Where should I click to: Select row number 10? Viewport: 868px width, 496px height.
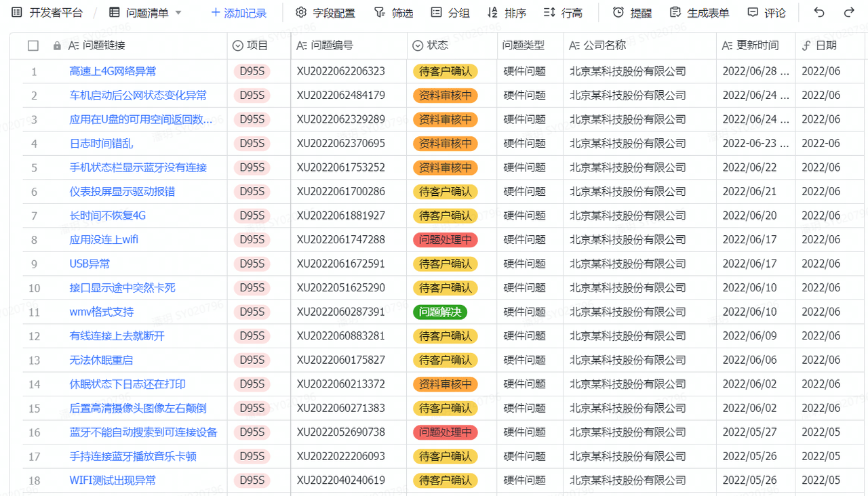[x=34, y=289]
